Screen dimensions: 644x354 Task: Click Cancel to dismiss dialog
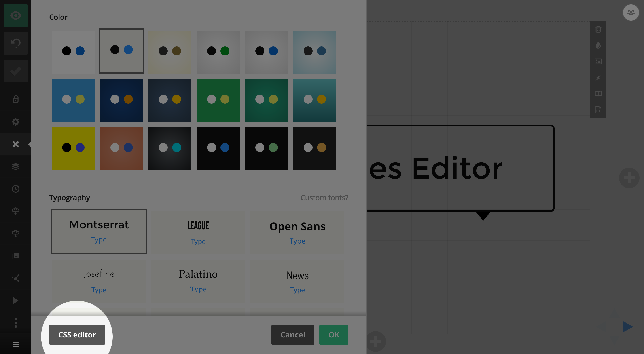pos(292,334)
